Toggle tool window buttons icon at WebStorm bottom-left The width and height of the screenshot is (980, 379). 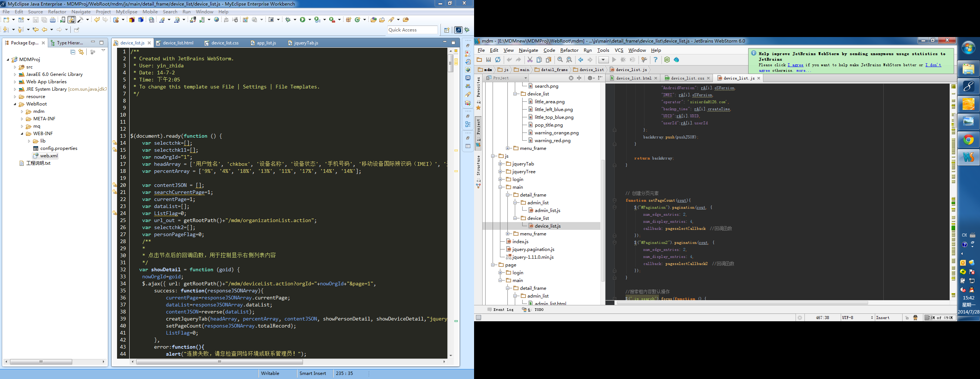click(479, 318)
